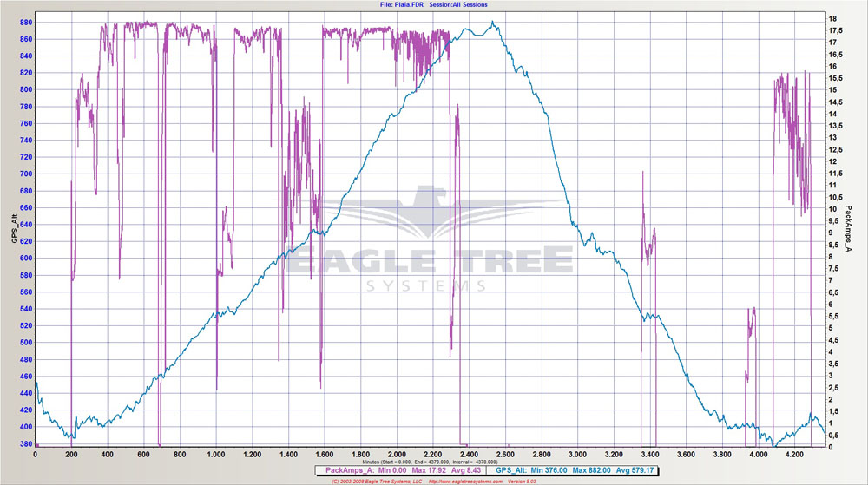
Task: Select the GPS_Alt left axis label
Action: coord(15,229)
